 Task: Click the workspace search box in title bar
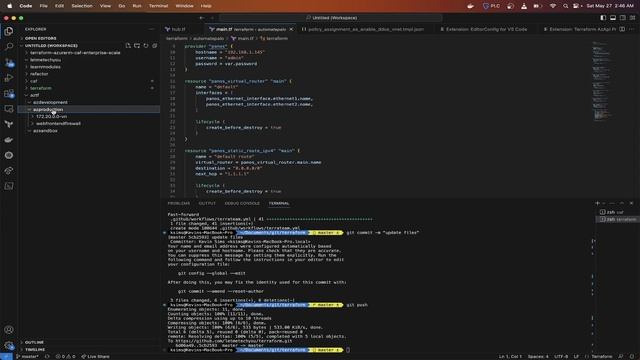(331, 18)
